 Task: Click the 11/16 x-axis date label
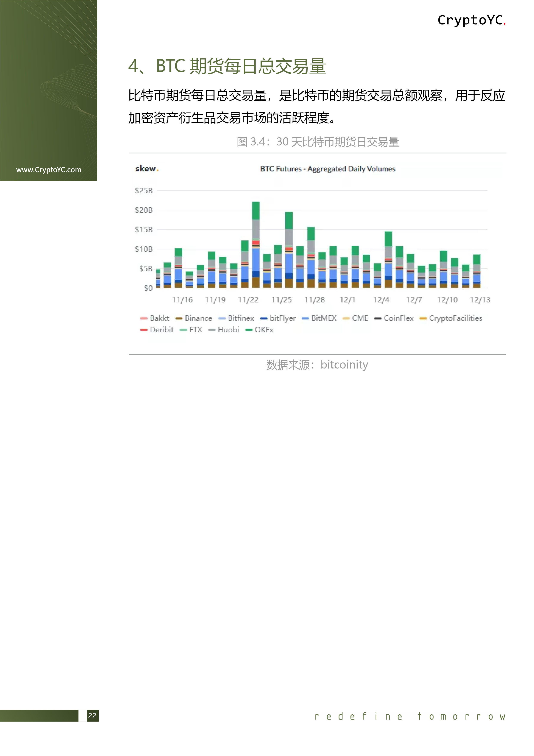point(182,300)
